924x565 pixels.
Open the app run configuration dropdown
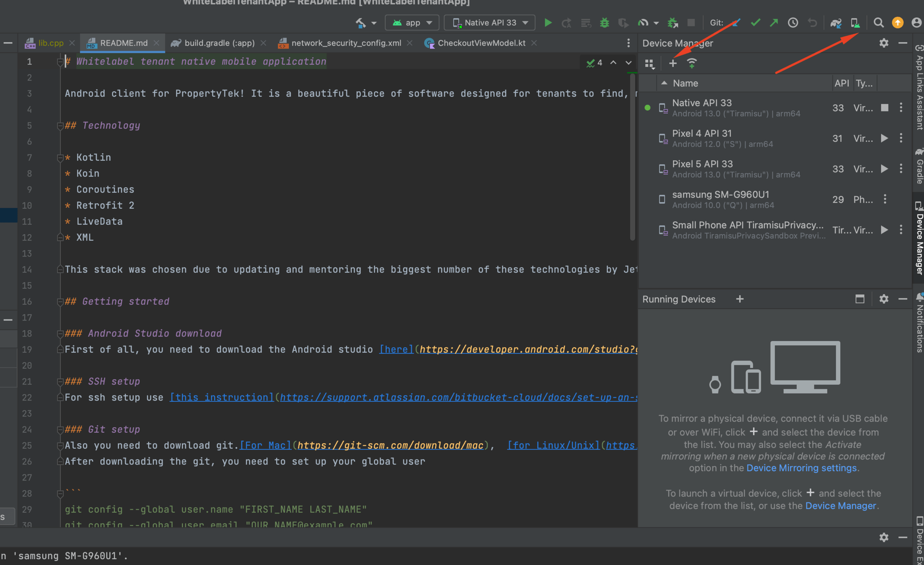point(412,23)
